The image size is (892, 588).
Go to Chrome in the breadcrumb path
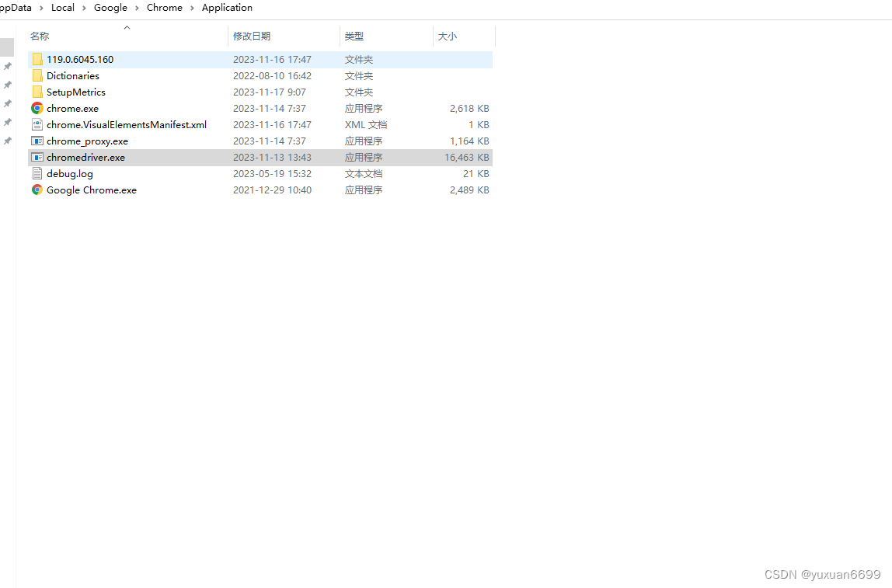(x=165, y=8)
